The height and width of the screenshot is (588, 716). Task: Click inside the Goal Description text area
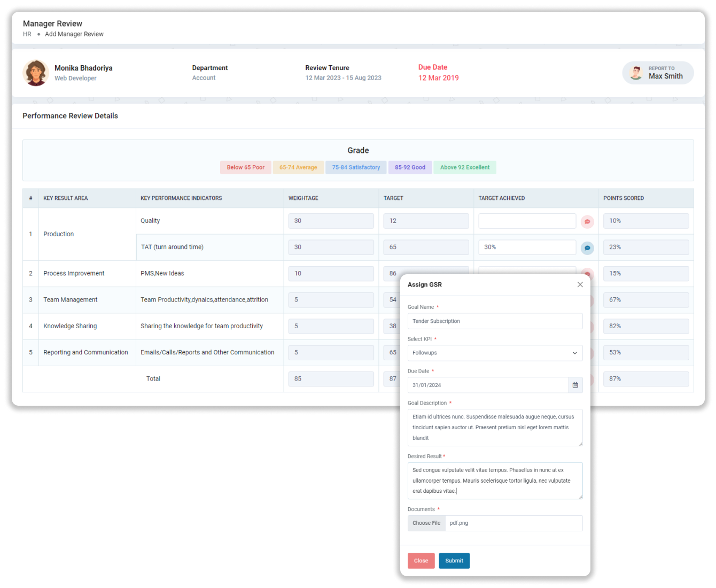coord(495,427)
